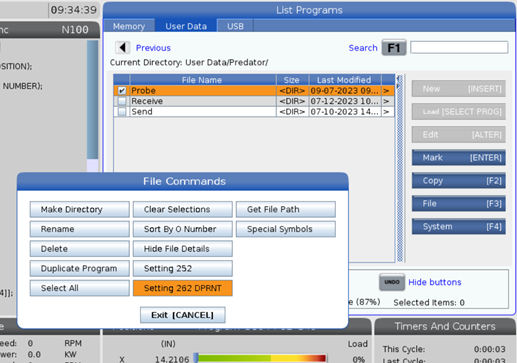Click the File Name column header
The width and height of the screenshot is (517, 363).
(202, 80)
